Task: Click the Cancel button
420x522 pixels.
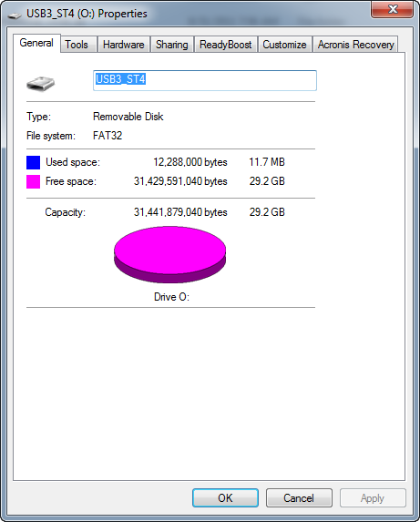Action: point(299,498)
